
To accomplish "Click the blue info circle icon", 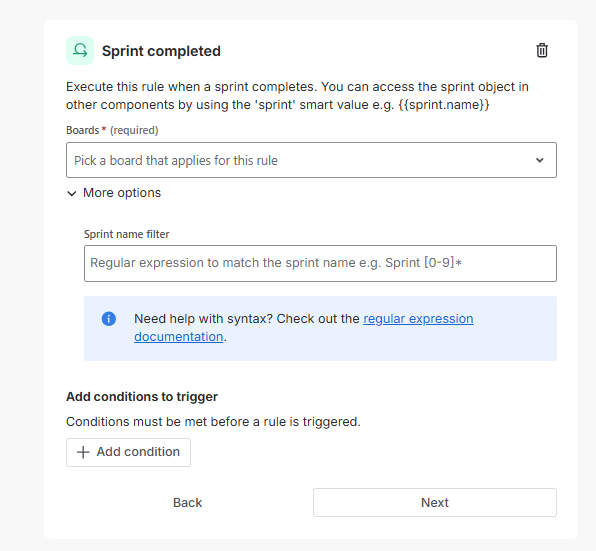I will coord(109,318).
